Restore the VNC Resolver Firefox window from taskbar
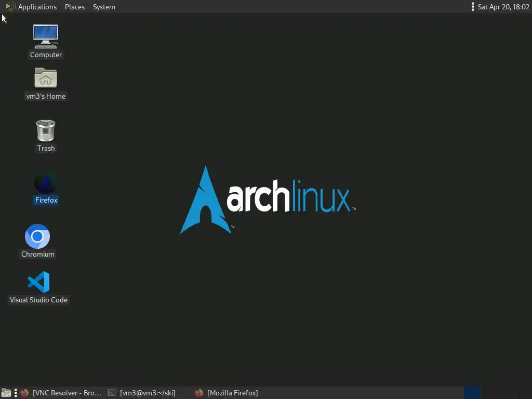Image resolution: width=532 pixels, height=399 pixels. [x=61, y=393]
